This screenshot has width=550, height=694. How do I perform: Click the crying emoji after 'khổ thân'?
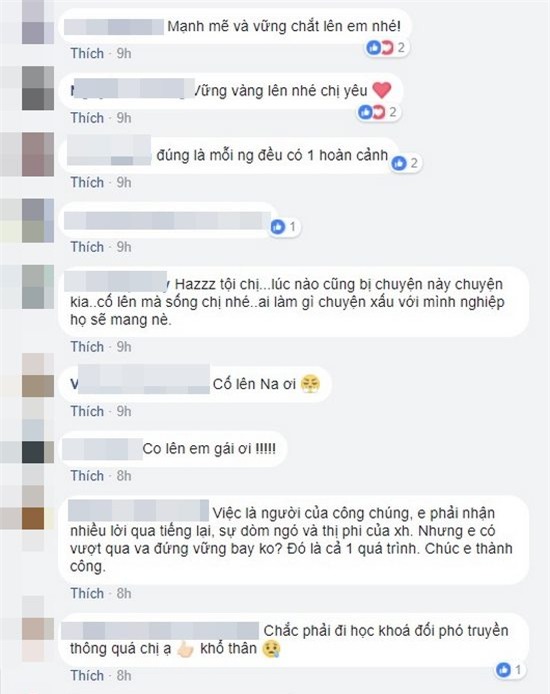coord(271,649)
